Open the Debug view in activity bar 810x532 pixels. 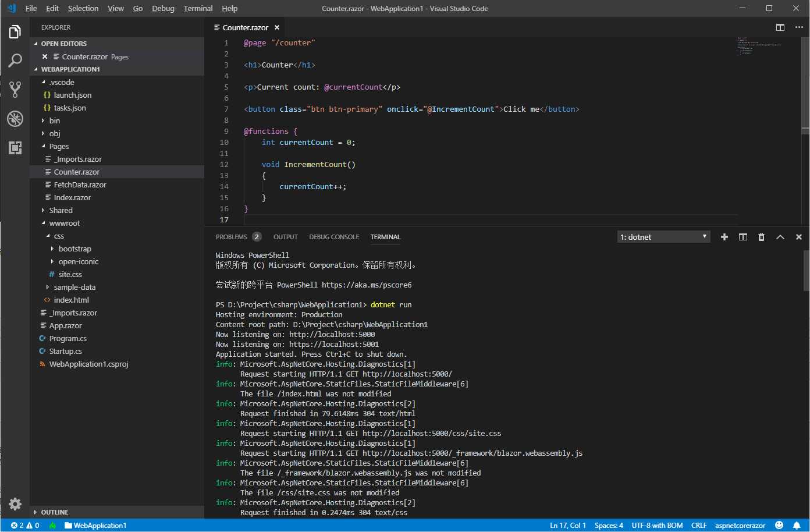(15, 119)
